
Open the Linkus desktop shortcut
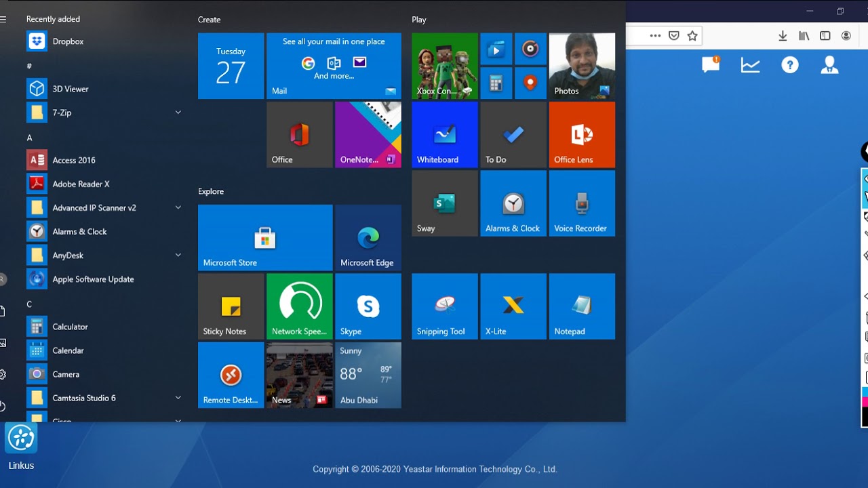(x=21, y=446)
